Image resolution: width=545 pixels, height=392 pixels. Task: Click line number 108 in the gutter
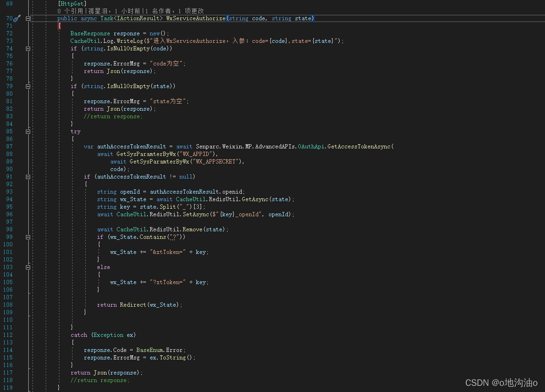pyautogui.click(x=8, y=305)
